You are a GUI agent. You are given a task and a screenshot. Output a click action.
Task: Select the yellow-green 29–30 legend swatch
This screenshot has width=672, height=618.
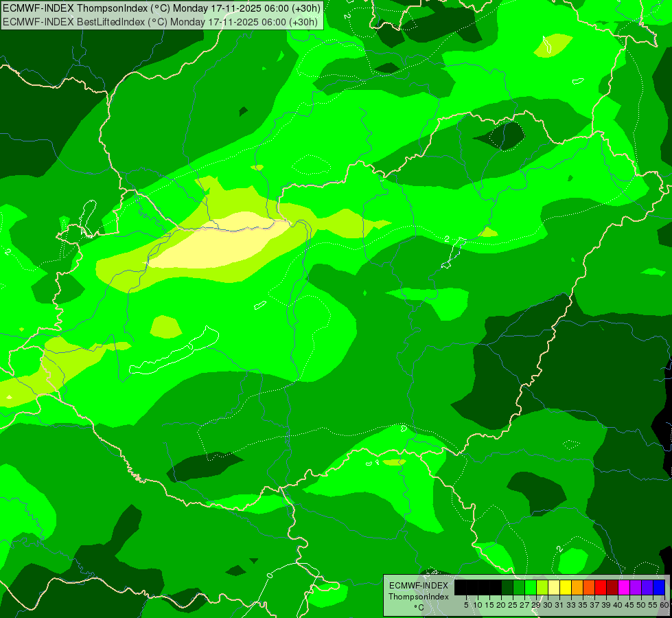click(x=542, y=587)
